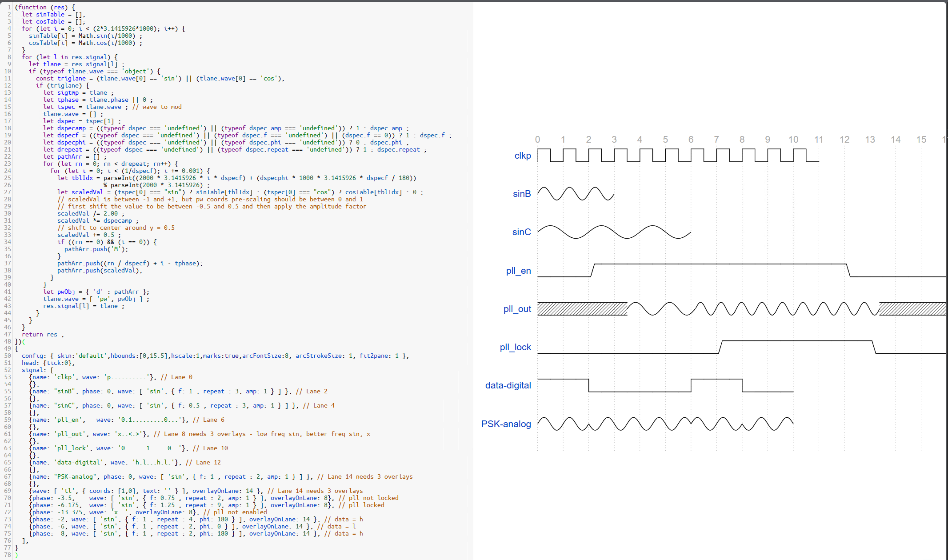
Task: Click the return res statement
Action: click(x=42, y=334)
